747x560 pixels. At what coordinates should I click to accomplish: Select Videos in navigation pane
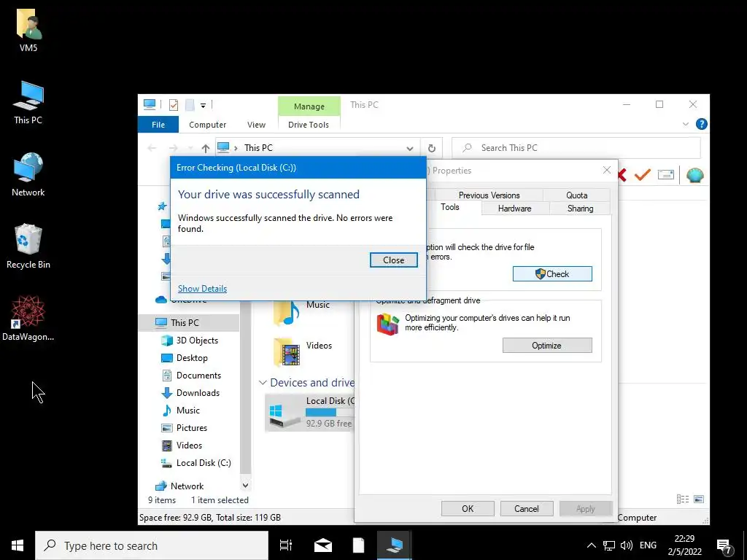pos(189,446)
